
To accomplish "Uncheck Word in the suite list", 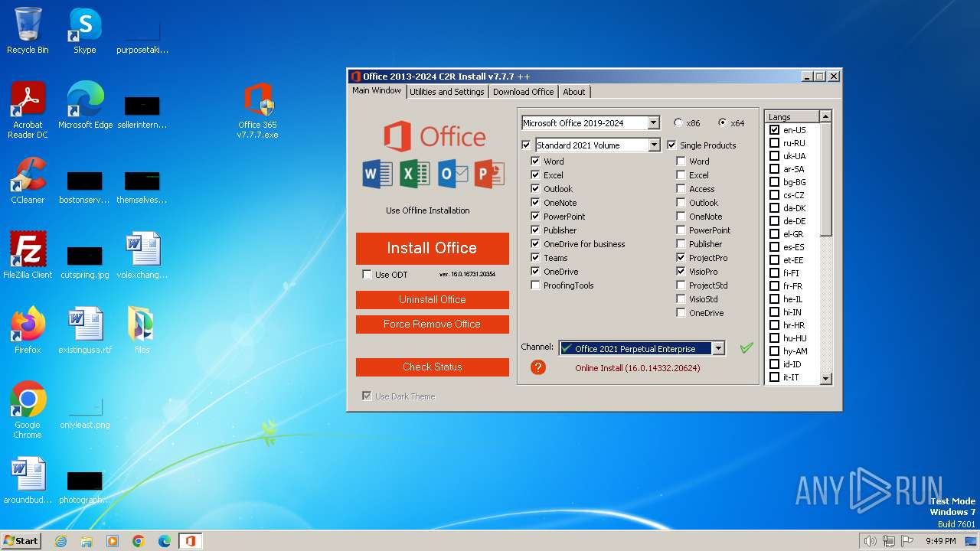I will 535,161.
